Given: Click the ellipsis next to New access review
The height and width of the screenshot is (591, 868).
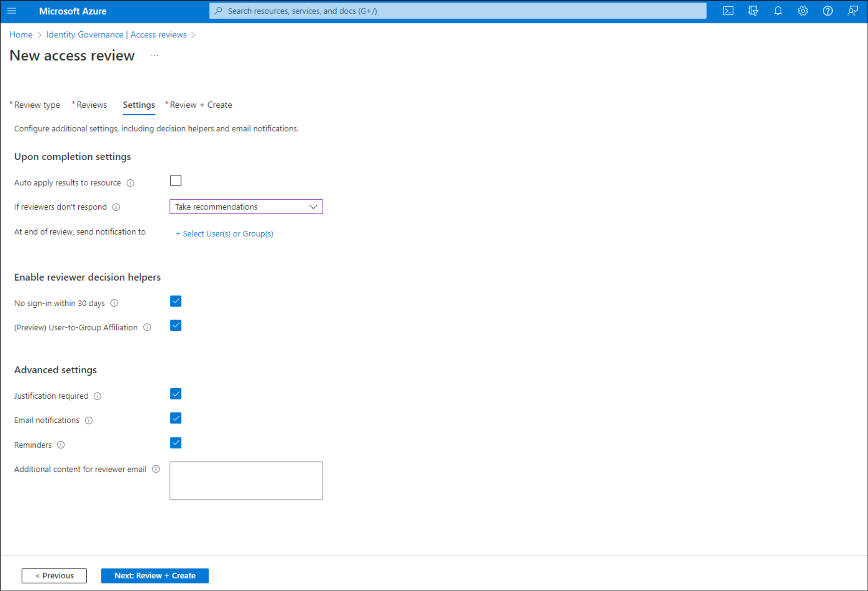Looking at the screenshot, I should [154, 55].
